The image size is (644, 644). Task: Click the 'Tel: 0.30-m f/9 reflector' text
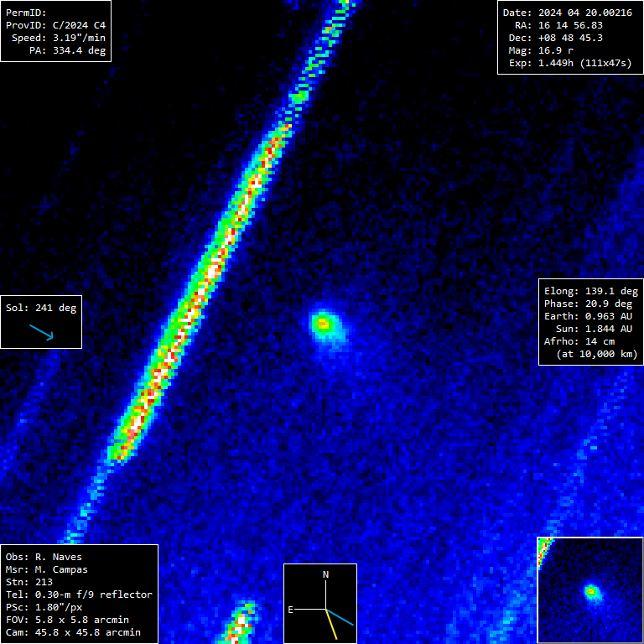[x=79, y=595]
